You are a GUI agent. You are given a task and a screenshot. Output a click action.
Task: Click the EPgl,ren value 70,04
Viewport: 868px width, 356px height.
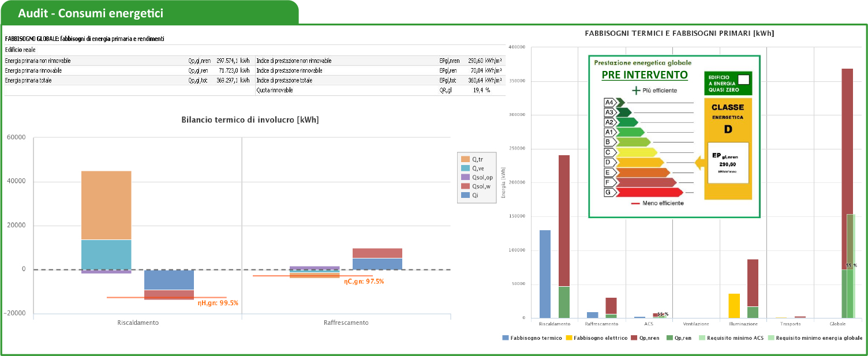[476, 70]
